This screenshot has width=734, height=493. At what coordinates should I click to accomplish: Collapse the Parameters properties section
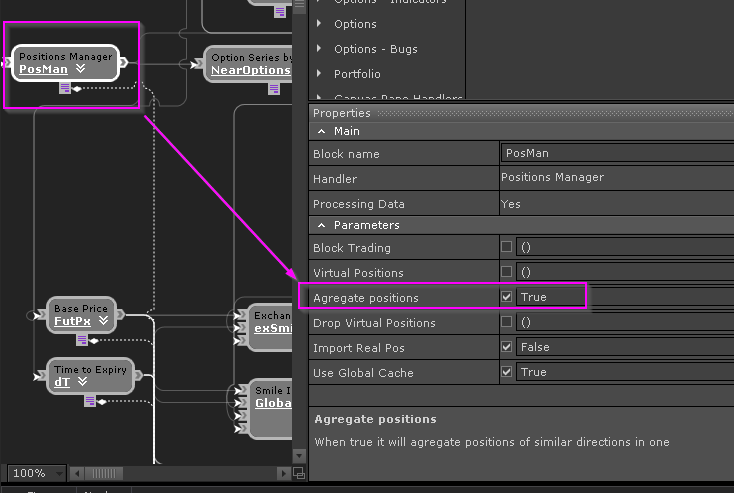point(321,225)
